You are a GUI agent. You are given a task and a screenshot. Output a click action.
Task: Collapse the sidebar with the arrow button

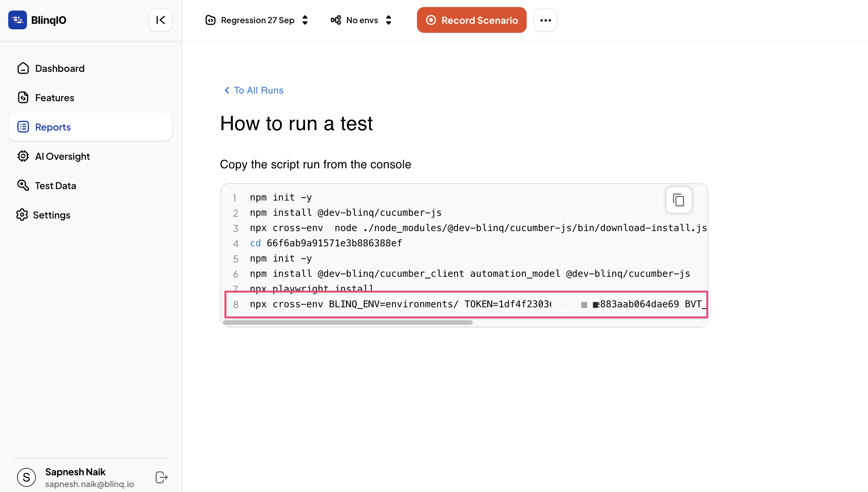click(x=160, y=20)
